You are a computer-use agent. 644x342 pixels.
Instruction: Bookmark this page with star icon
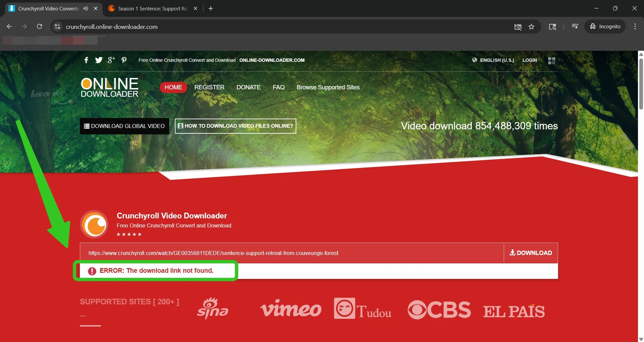tap(531, 27)
